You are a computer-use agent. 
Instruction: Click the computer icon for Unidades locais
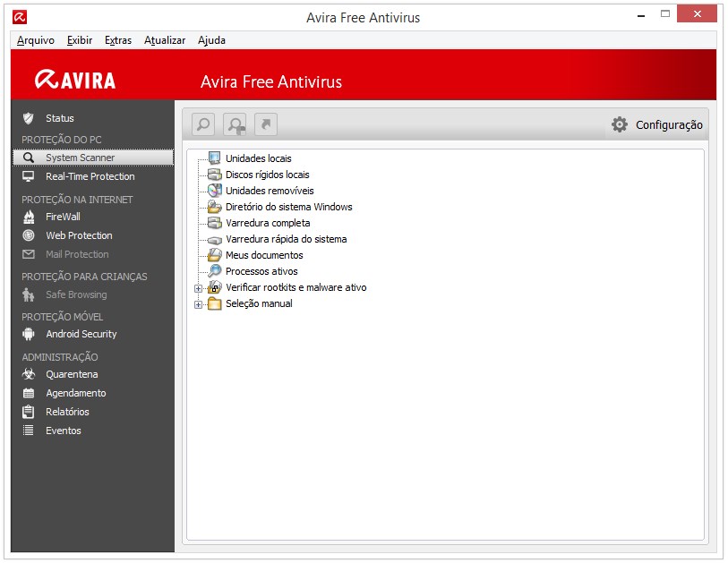pyautogui.click(x=215, y=158)
